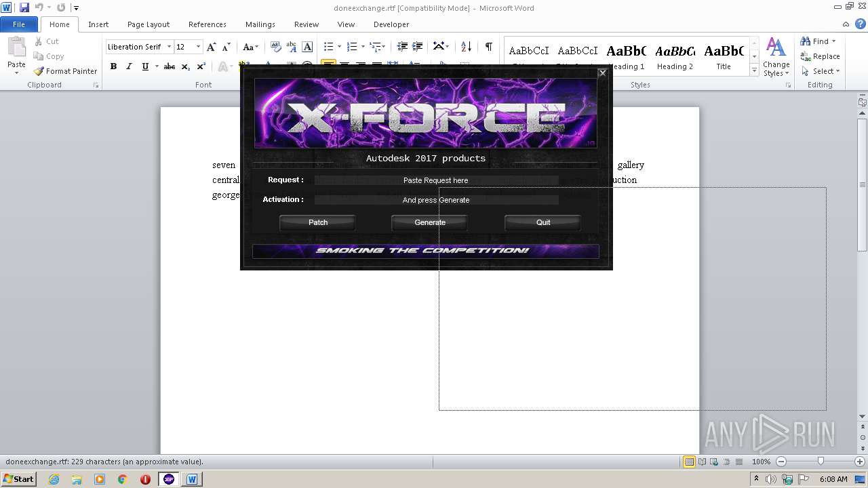Open Internet Explorer from taskbar
868x488 pixels.
54,479
